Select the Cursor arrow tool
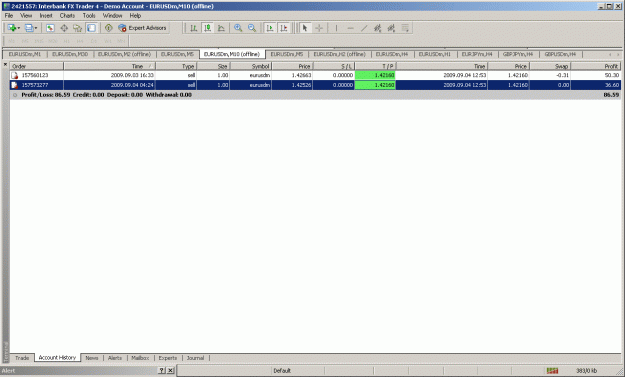The width and height of the screenshot is (625, 377). click(x=305, y=28)
